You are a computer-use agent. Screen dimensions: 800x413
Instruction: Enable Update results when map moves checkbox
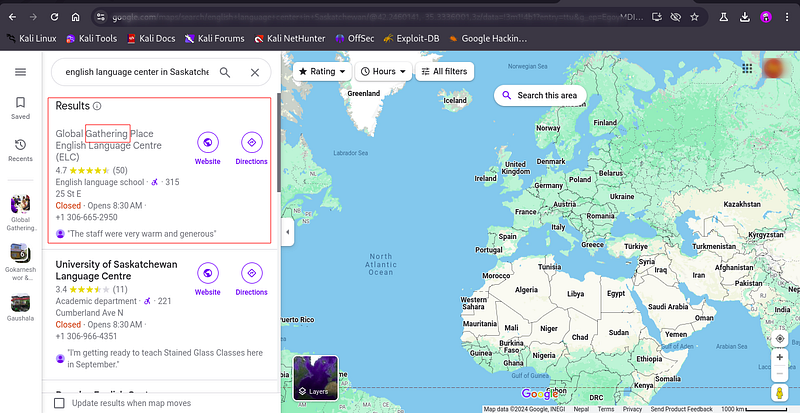60,402
